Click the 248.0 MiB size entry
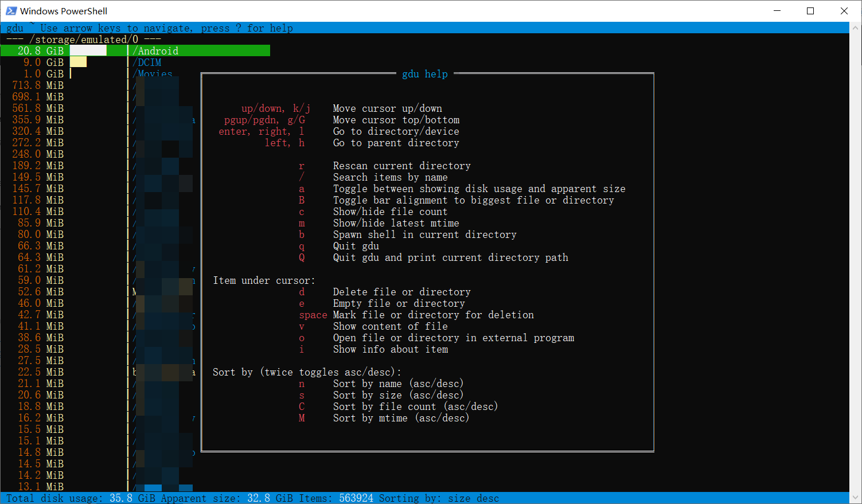This screenshot has width=862, height=504. (38, 154)
